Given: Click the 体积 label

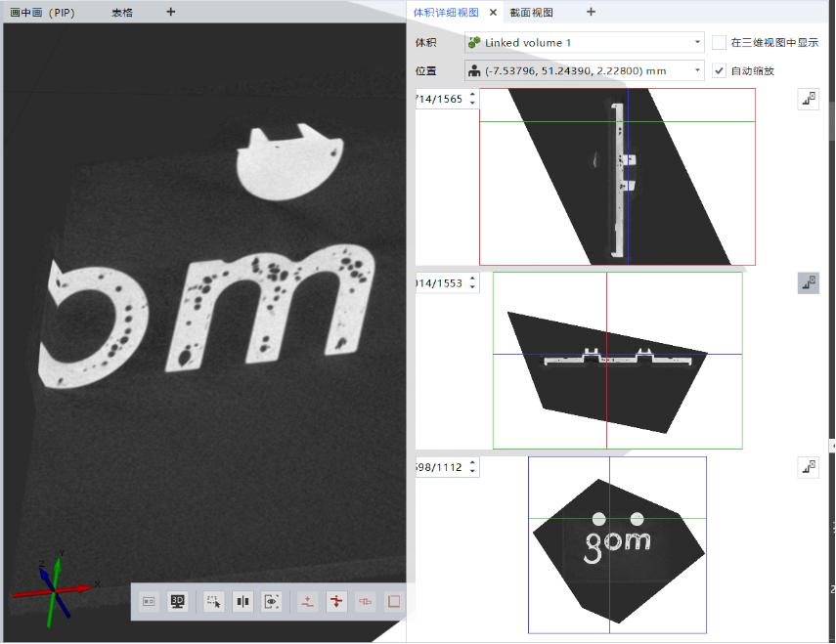Looking at the screenshot, I should click(x=425, y=43).
